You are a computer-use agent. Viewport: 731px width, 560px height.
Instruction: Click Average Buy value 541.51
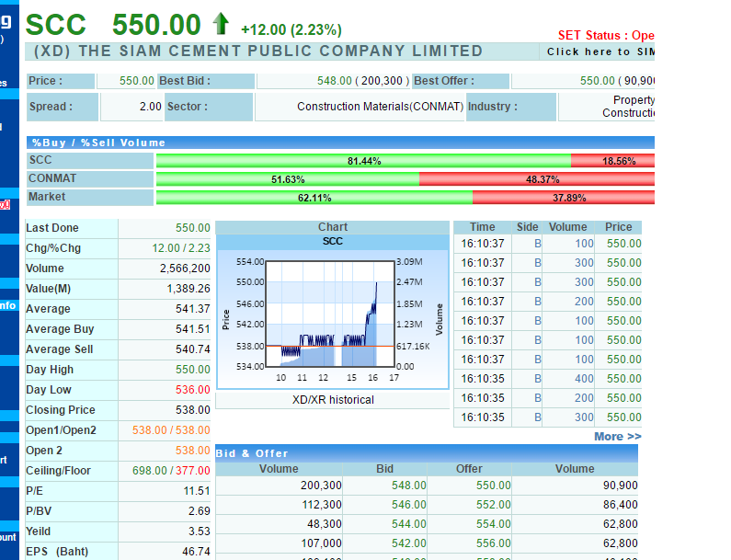(x=193, y=329)
